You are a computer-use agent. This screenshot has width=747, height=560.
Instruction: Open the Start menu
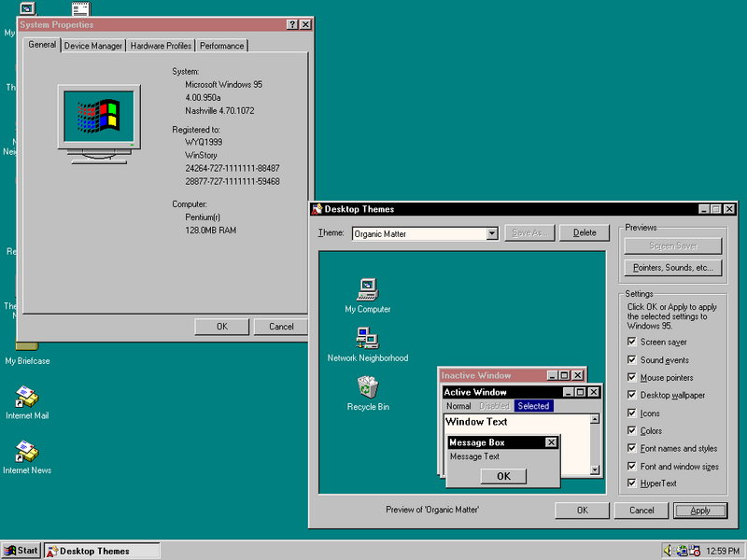click(x=21, y=551)
